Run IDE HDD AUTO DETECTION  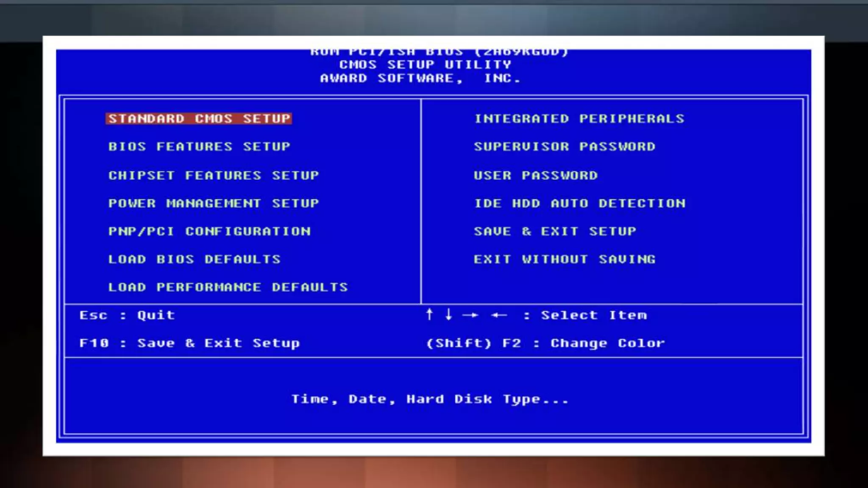click(579, 203)
